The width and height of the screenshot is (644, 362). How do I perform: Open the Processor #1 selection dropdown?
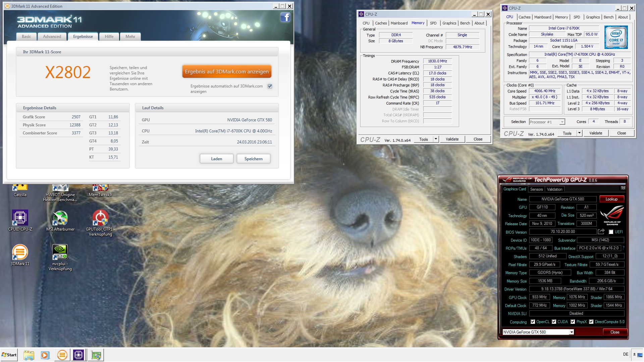pos(547,122)
